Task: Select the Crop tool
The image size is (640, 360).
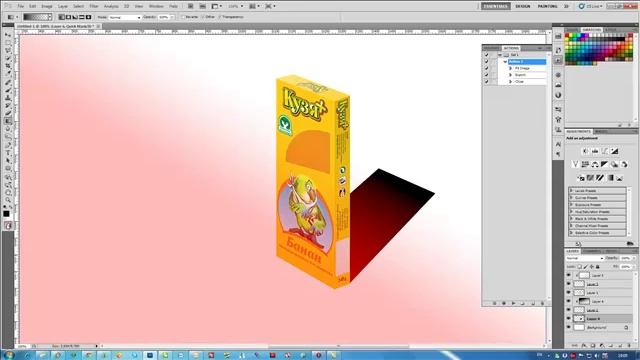Action: tap(8, 67)
